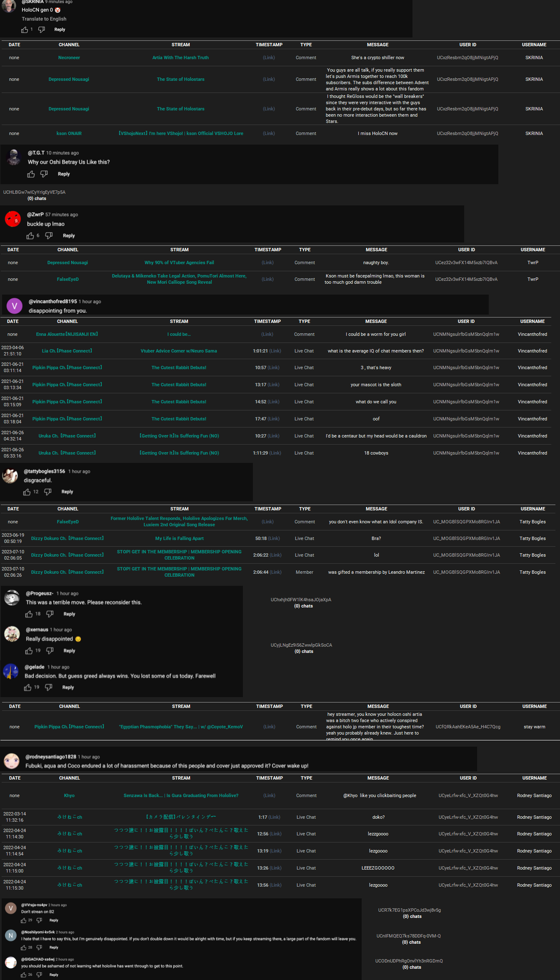The width and height of the screenshot is (560, 980).
Task: Open stream 'Vtuber Advice Corner w/Neuro Sama'
Action: (x=179, y=351)
